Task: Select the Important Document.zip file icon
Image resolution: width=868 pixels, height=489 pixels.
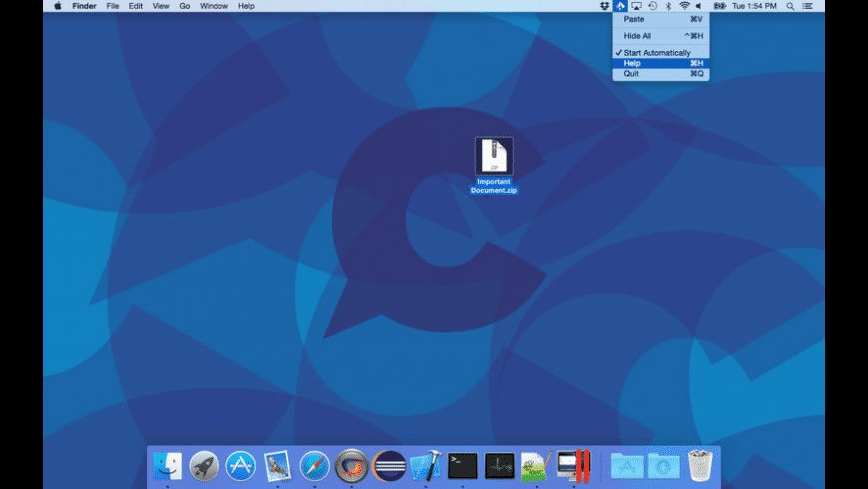Action: (x=494, y=156)
